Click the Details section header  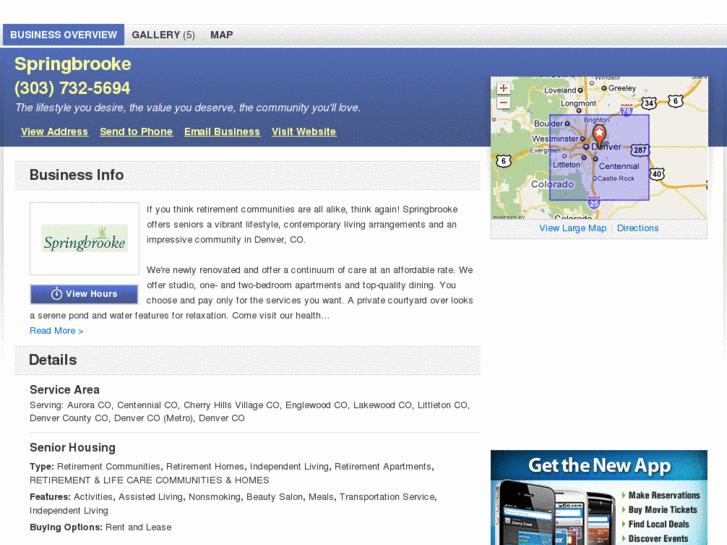(x=248, y=360)
